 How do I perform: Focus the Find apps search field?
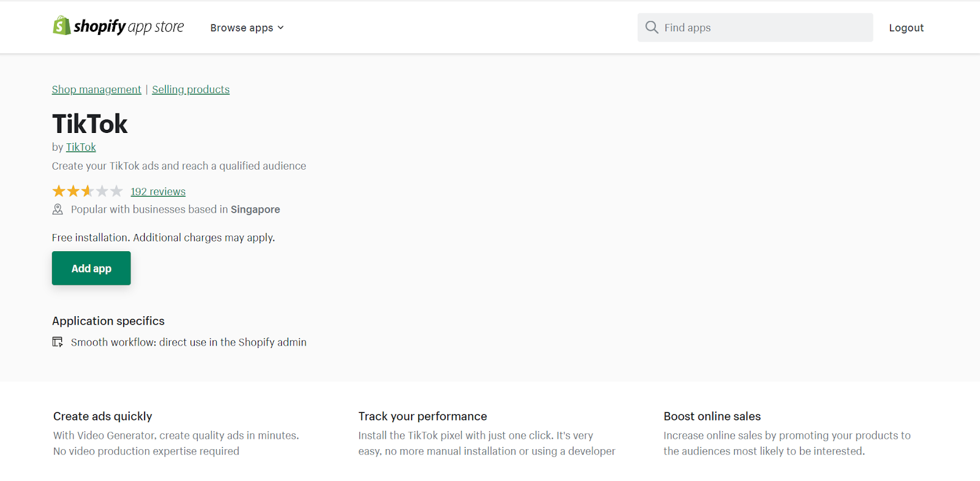(x=755, y=28)
